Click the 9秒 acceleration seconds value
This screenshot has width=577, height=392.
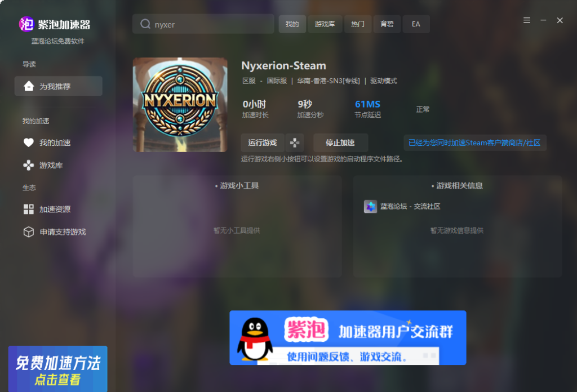305,104
